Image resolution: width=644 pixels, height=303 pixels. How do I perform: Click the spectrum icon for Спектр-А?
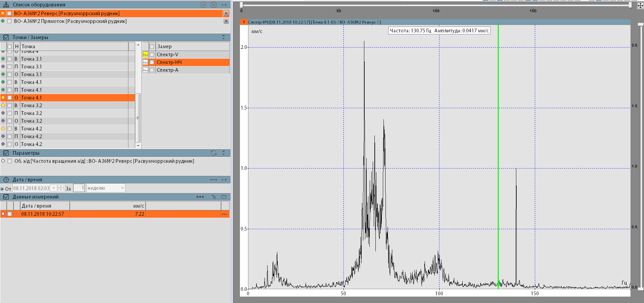click(x=145, y=70)
